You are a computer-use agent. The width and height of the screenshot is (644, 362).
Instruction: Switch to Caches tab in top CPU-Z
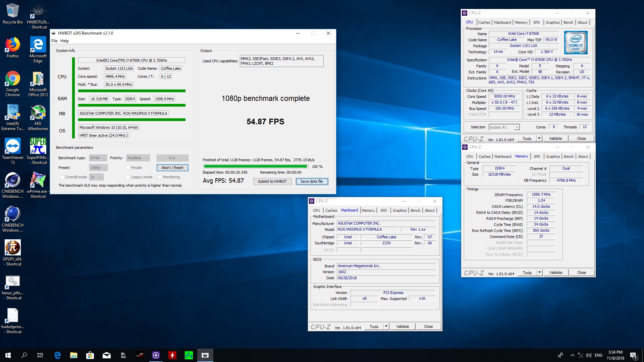coord(484,22)
